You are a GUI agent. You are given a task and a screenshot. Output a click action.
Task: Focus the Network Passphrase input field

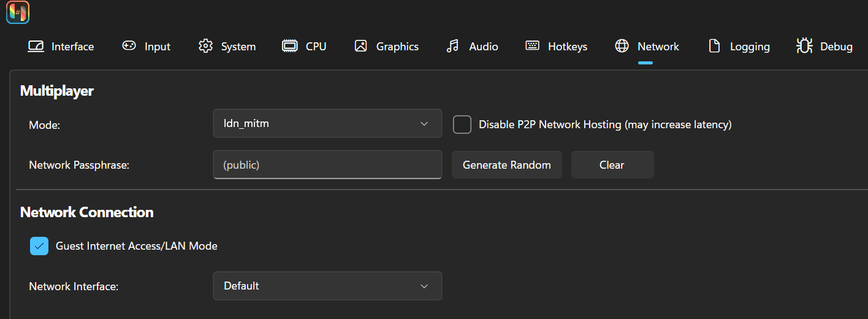(327, 165)
